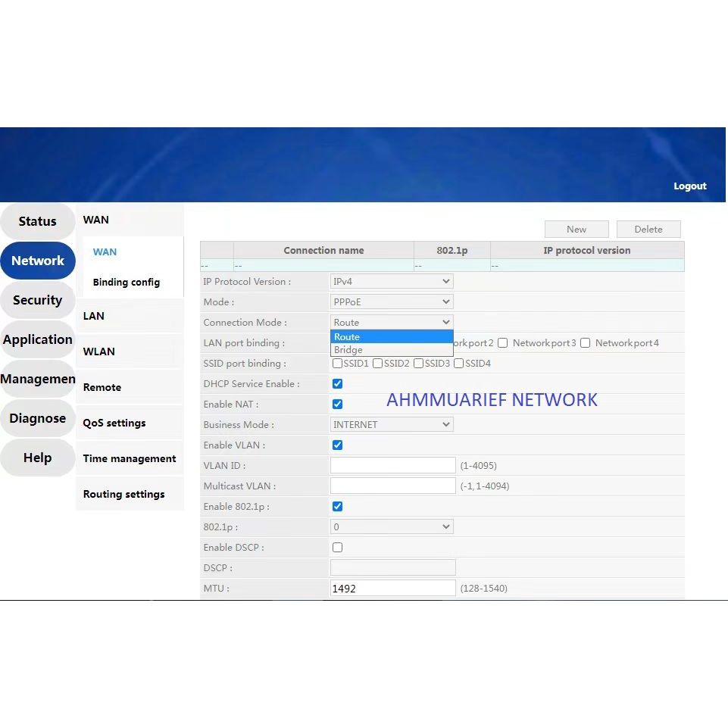The height and width of the screenshot is (728, 728).
Task: Uncheck DHCP Service Enable
Action: pos(337,384)
